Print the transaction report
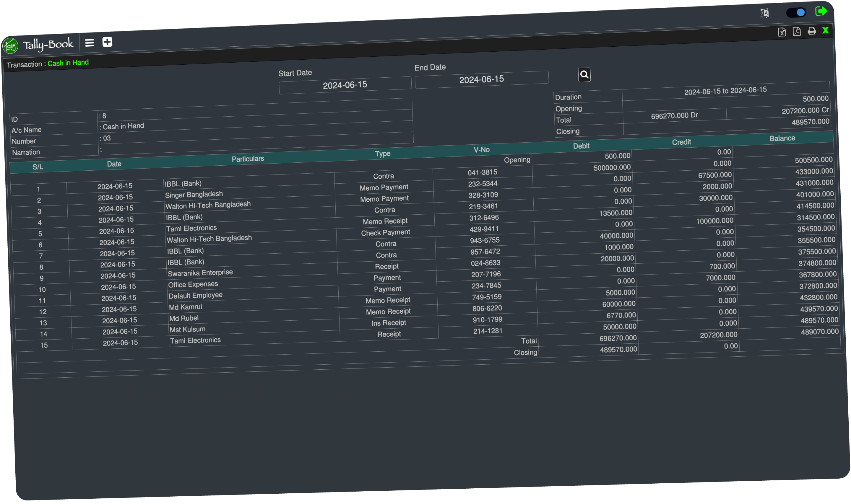This screenshot has width=851, height=504. click(x=812, y=31)
